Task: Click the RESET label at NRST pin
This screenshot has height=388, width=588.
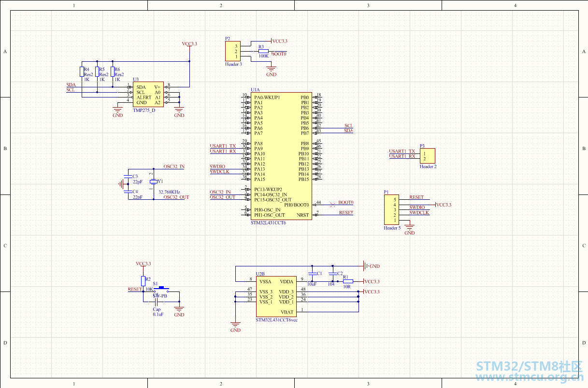Action: 346,212
